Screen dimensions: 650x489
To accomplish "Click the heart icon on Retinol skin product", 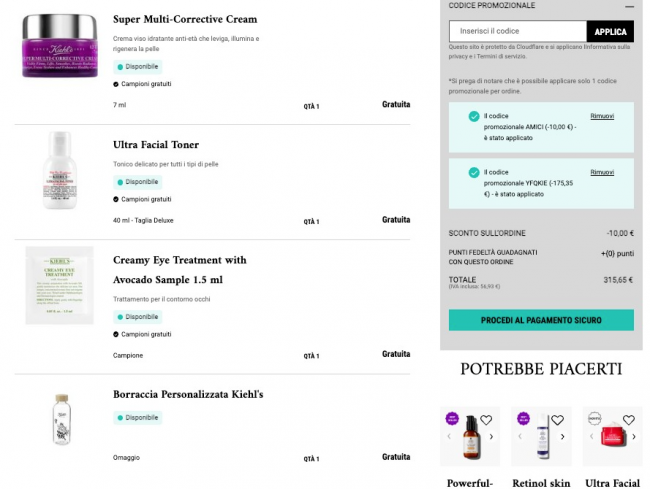I will click(x=558, y=420).
